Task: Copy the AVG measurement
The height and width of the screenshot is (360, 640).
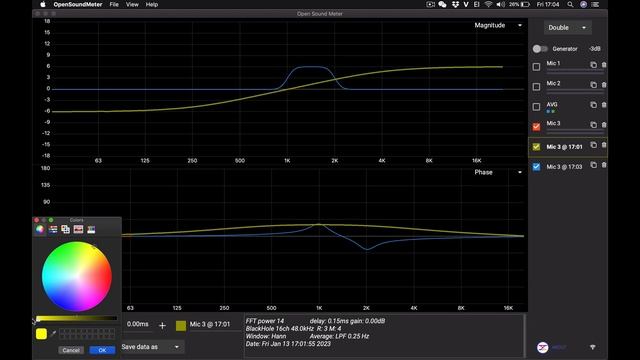Action: [x=593, y=105]
